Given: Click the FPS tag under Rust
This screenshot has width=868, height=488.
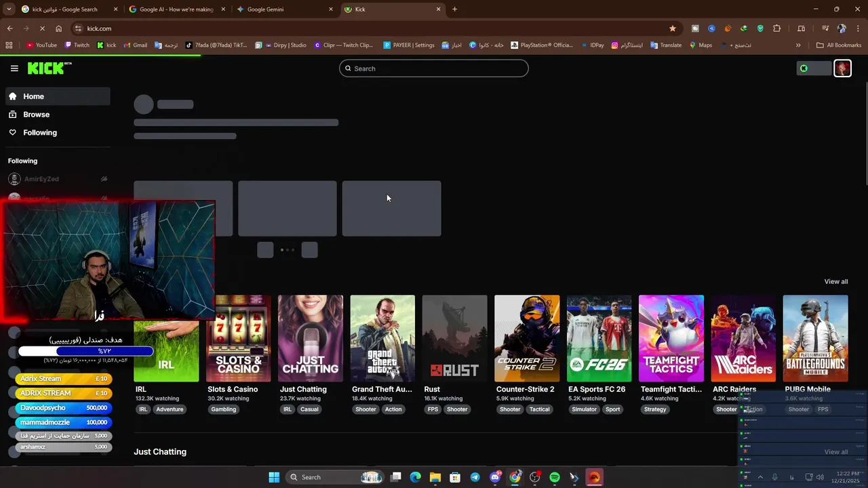Looking at the screenshot, I should tap(433, 409).
